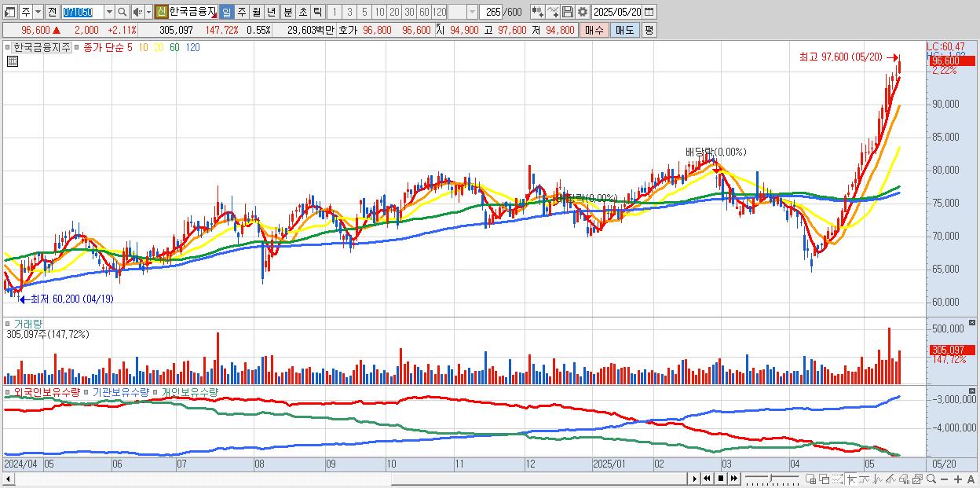Select the 틱 (tick) period toggle
The height and width of the screenshot is (488, 980).
coord(317,12)
